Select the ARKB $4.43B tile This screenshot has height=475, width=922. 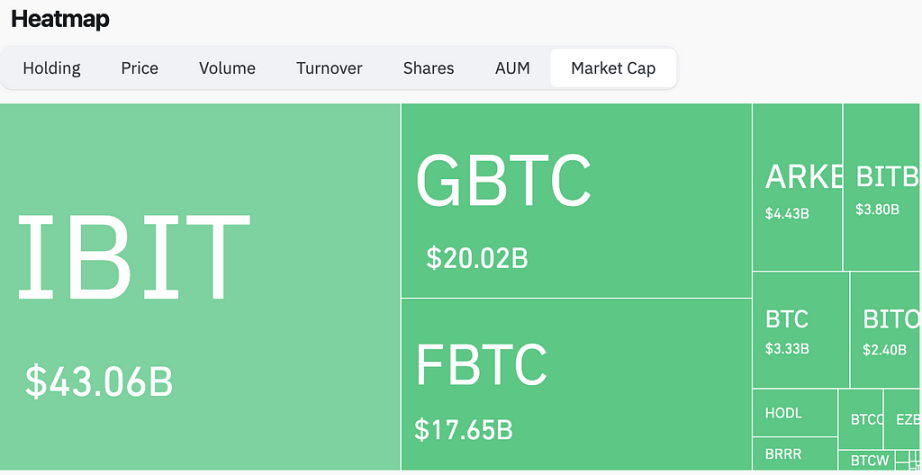point(797,187)
